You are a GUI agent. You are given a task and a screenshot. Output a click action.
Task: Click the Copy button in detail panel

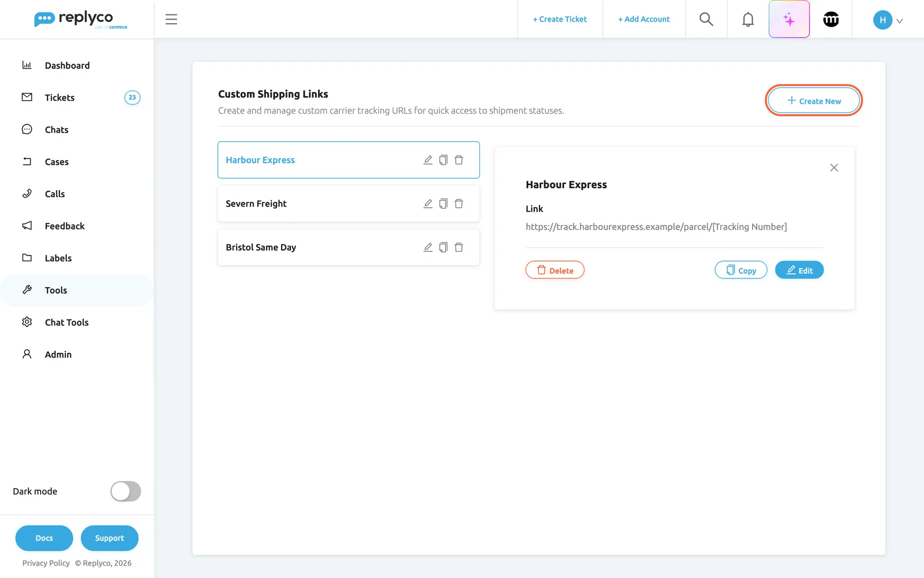click(741, 270)
